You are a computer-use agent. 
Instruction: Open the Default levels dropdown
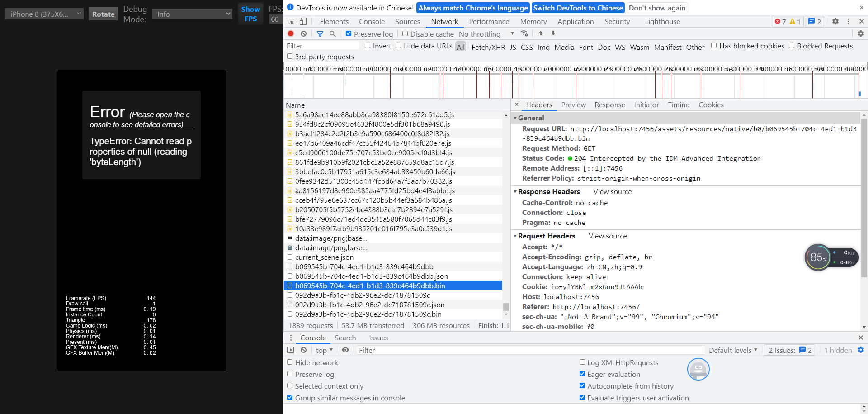pyautogui.click(x=733, y=350)
